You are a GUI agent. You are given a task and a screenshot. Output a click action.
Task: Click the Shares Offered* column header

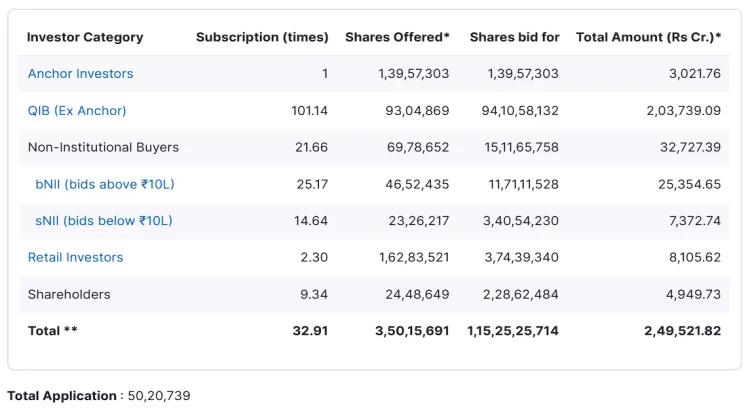pos(397,37)
